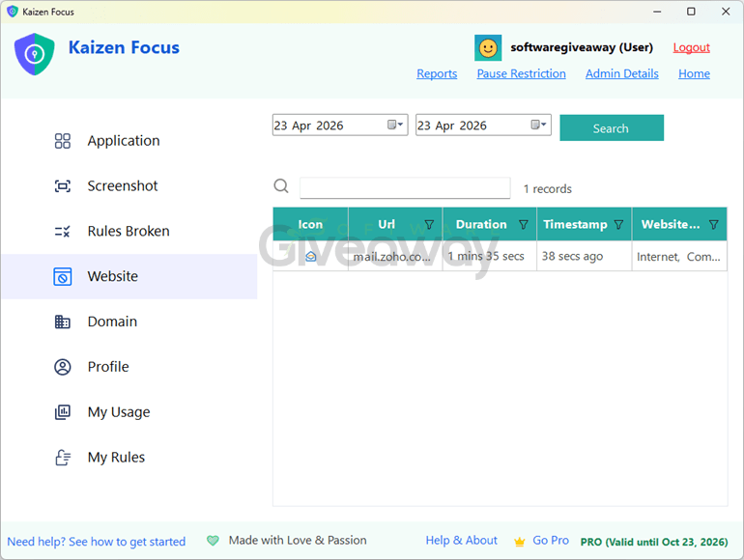Open the Screenshot section

pyautogui.click(x=129, y=186)
